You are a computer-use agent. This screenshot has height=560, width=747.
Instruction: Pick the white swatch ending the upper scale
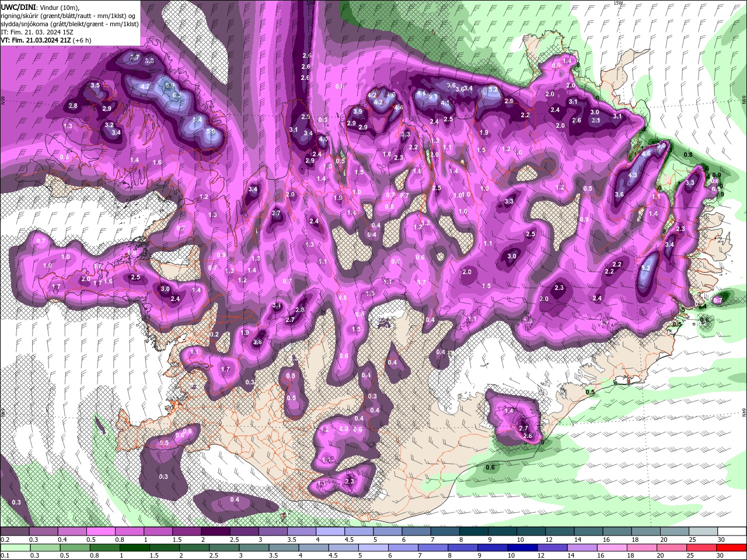click(x=732, y=531)
